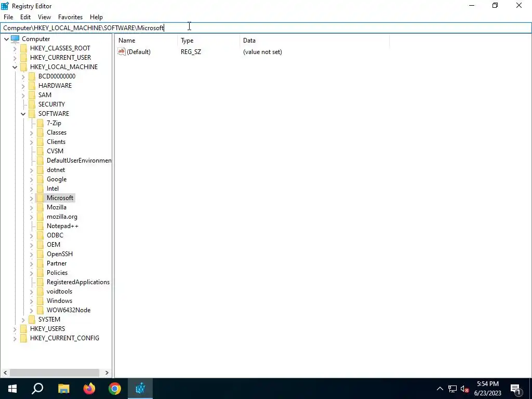Expand the HKEY_USERS key
The width and height of the screenshot is (532, 399).
coord(15,329)
